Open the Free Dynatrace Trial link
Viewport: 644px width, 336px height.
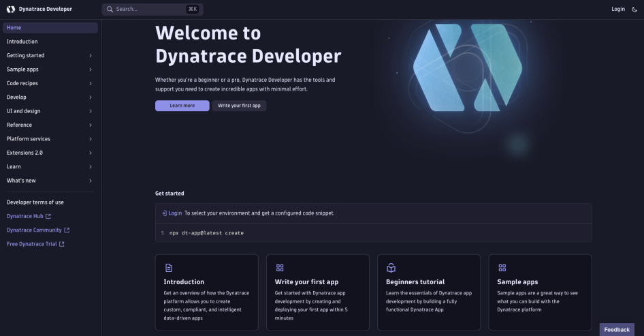31,244
